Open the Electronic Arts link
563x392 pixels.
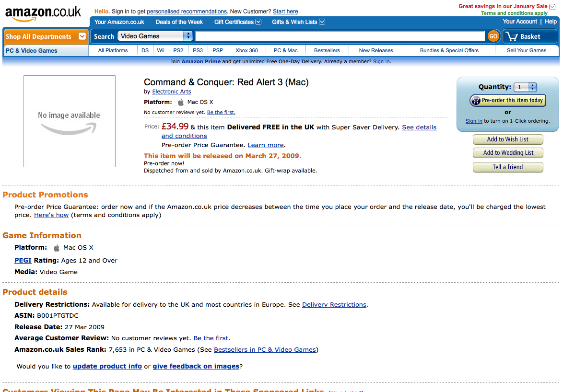coord(172,92)
